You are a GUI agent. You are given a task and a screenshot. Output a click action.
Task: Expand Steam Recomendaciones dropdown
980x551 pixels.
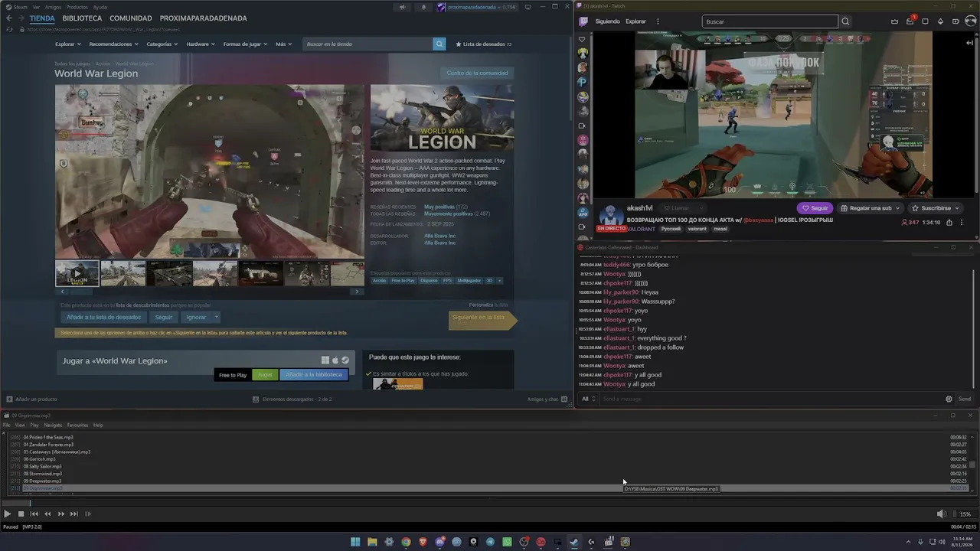click(x=113, y=44)
